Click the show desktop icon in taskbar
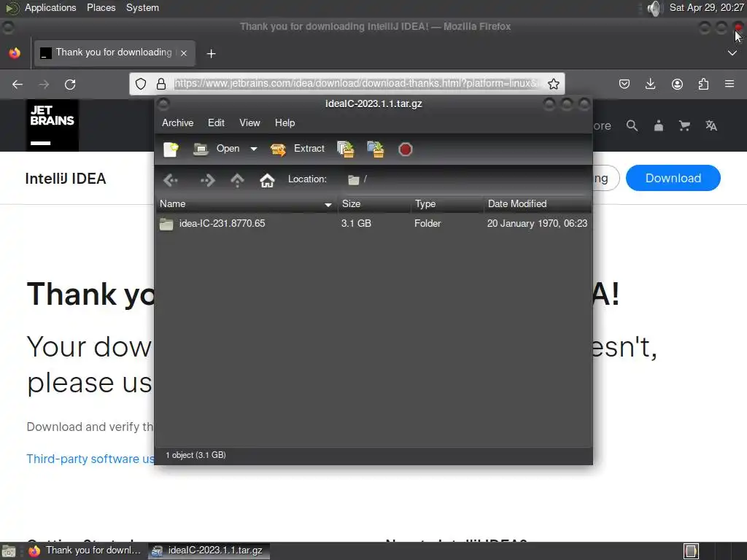 pos(9,551)
